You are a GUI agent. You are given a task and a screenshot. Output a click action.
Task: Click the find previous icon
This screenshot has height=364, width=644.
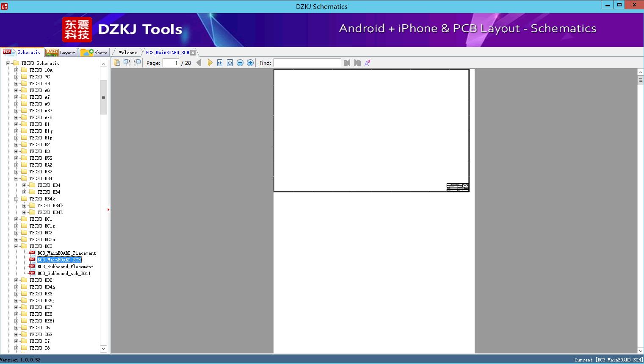click(347, 63)
